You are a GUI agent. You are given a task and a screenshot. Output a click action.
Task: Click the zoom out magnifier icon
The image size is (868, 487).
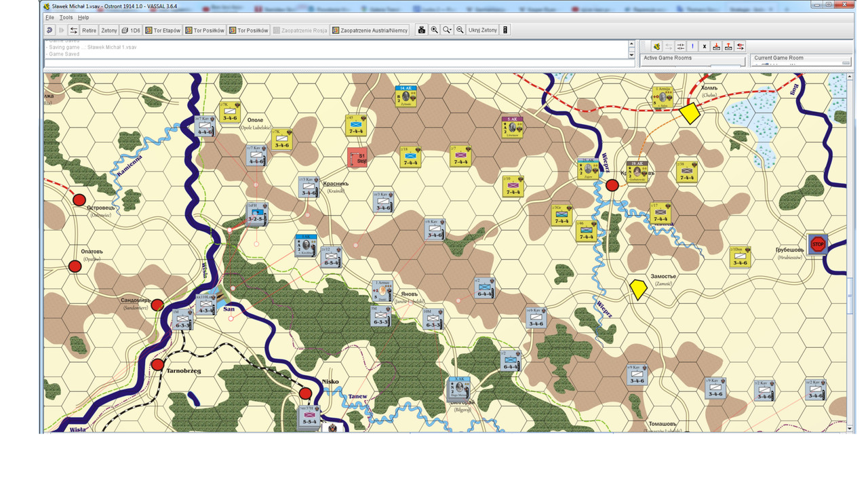[460, 30]
